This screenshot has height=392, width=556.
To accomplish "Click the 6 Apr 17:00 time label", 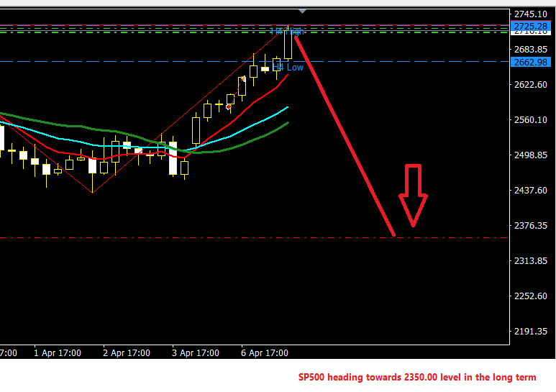I will pyautogui.click(x=265, y=353).
